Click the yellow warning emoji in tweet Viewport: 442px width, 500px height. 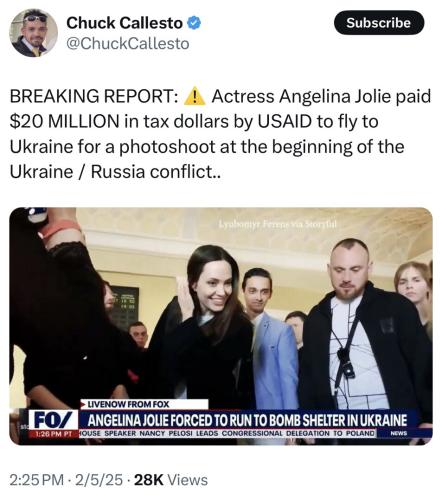coord(195,96)
